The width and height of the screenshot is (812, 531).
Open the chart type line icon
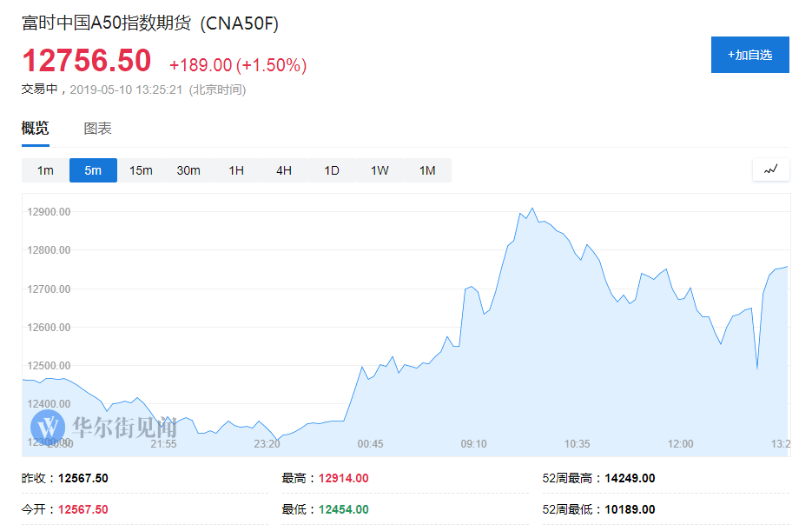[x=770, y=169]
